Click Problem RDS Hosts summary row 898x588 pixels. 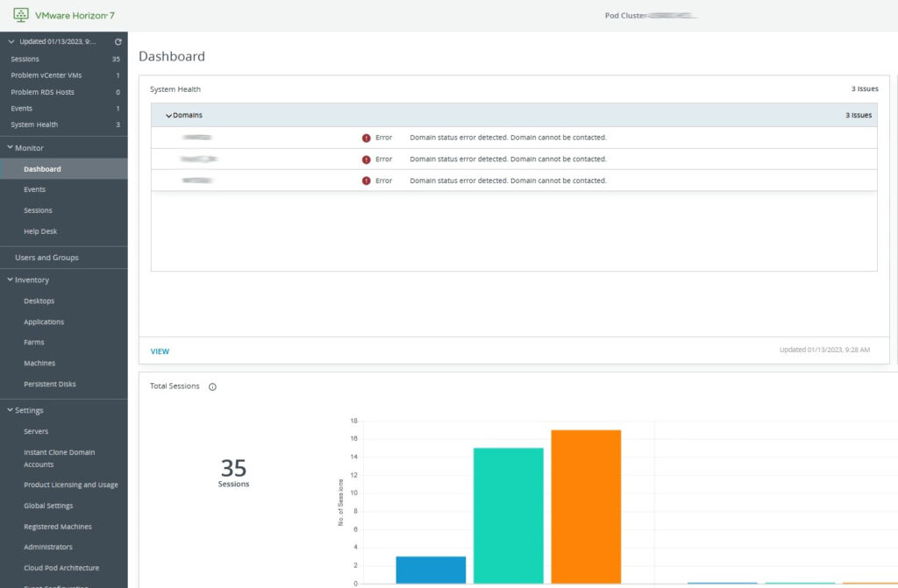tap(63, 92)
